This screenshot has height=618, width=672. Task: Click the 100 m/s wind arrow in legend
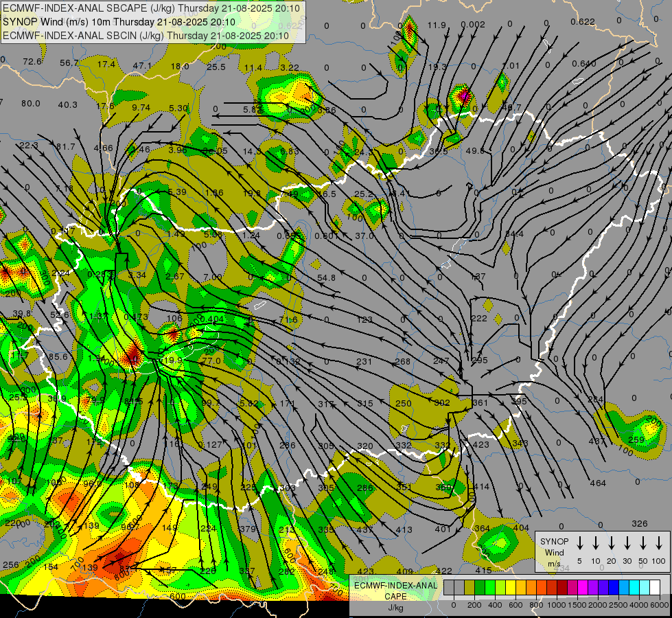(x=659, y=543)
